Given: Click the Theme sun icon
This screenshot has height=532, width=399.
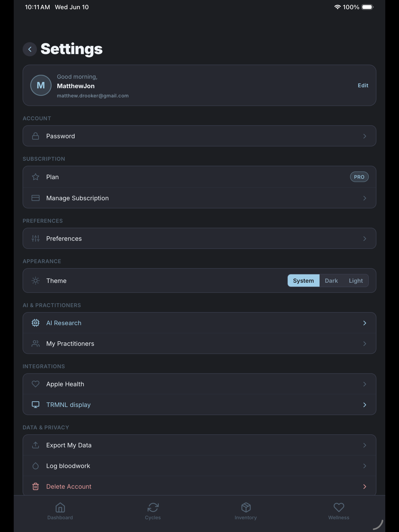Looking at the screenshot, I should point(36,281).
